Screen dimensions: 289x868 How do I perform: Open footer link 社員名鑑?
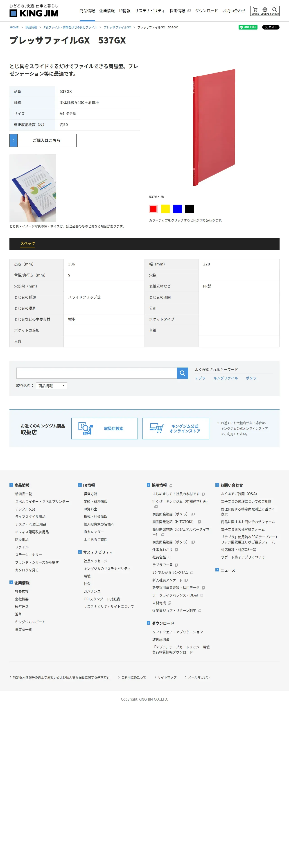point(159,557)
